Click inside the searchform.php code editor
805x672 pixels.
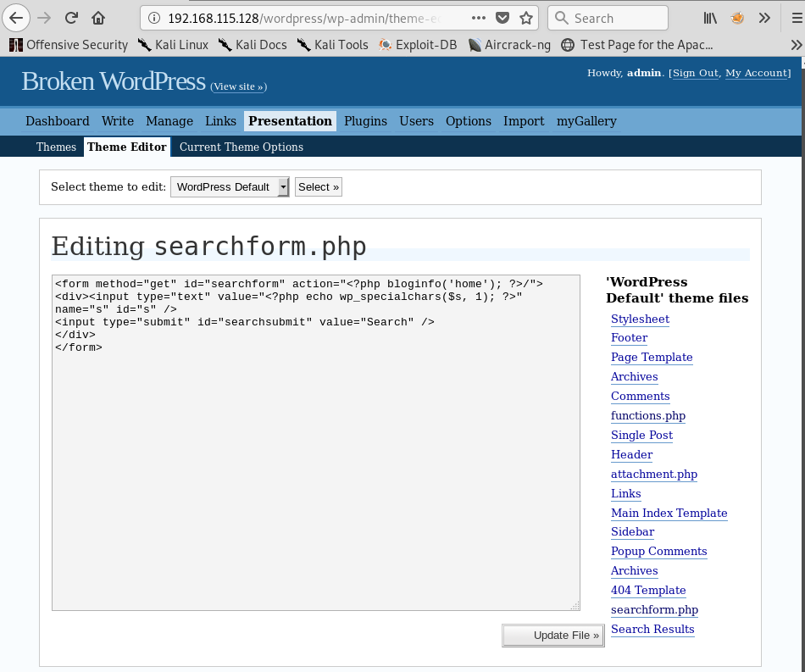click(316, 442)
